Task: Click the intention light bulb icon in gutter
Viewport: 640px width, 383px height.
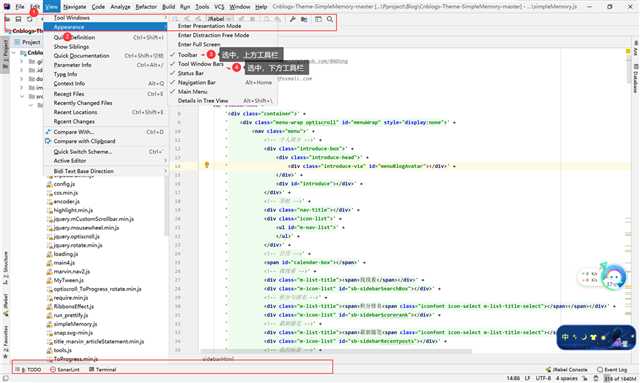Action: click(x=207, y=165)
